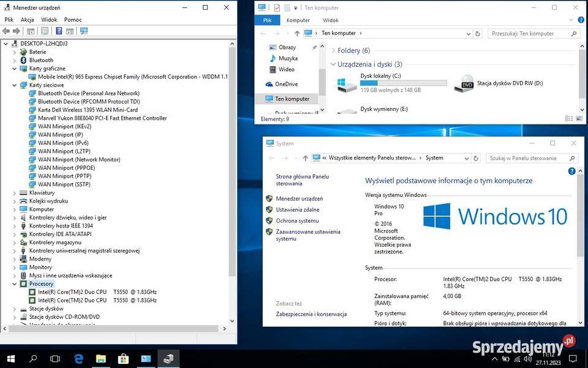
Task: Open the Widok menu in Device Manager
Action: pos(49,20)
